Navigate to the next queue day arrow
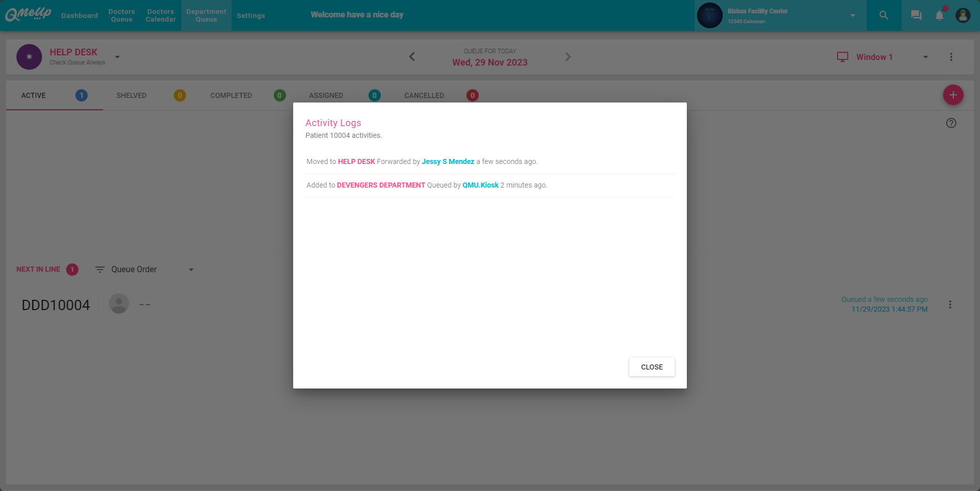980x491 pixels. coord(568,56)
